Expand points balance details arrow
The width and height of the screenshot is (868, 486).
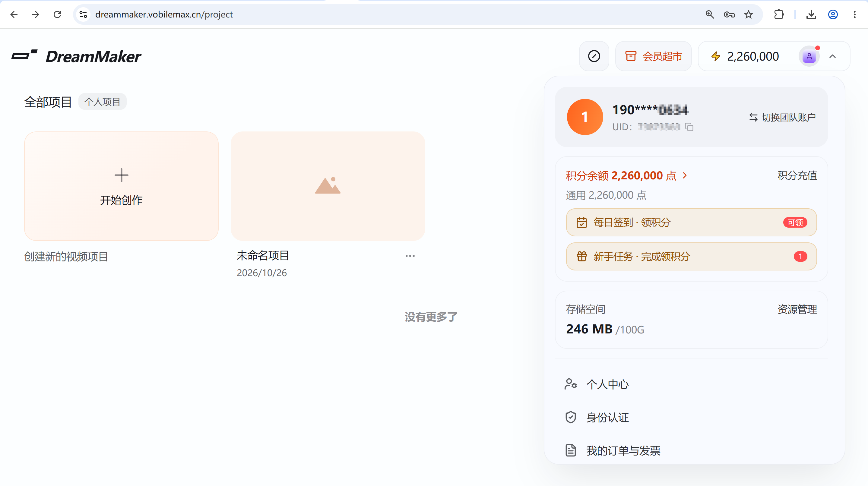coord(685,175)
